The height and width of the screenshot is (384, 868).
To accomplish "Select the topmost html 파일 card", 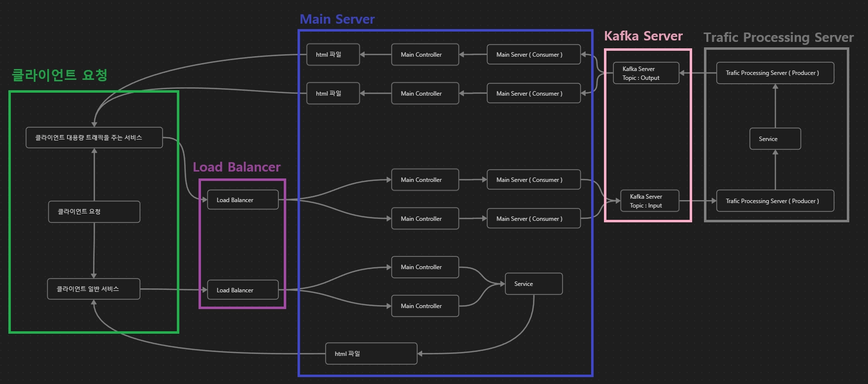I will [x=333, y=54].
